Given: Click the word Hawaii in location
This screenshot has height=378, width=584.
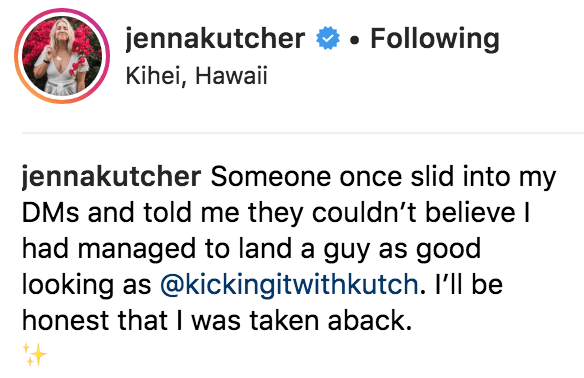Looking at the screenshot, I should [231, 76].
